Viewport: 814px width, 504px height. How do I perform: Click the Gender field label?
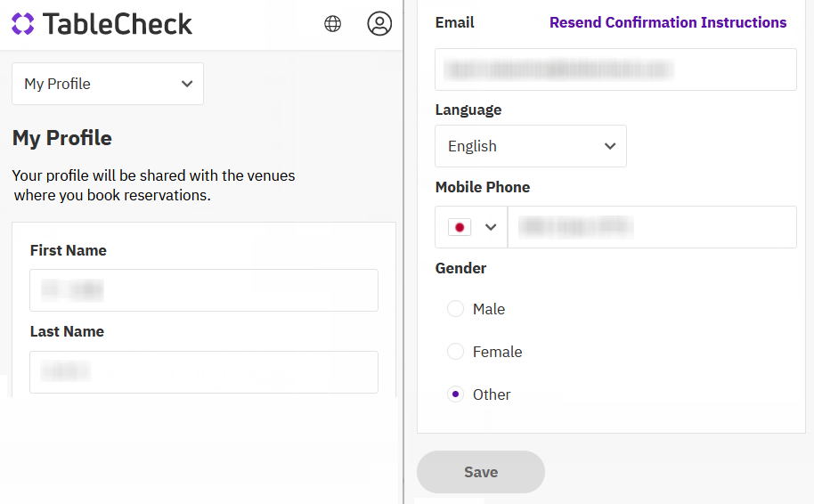click(460, 268)
